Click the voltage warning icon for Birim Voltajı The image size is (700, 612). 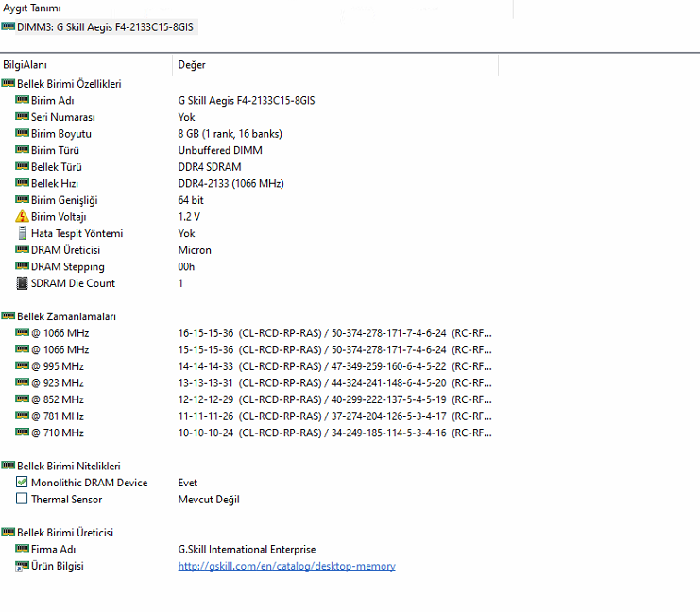pyautogui.click(x=22, y=216)
